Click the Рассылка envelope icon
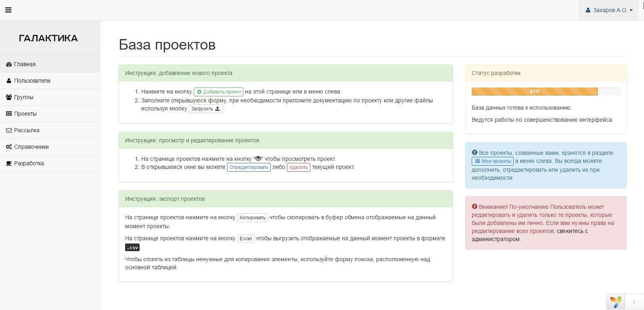Screen dimensions: 644x310 pyautogui.click(x=9, y=130)
